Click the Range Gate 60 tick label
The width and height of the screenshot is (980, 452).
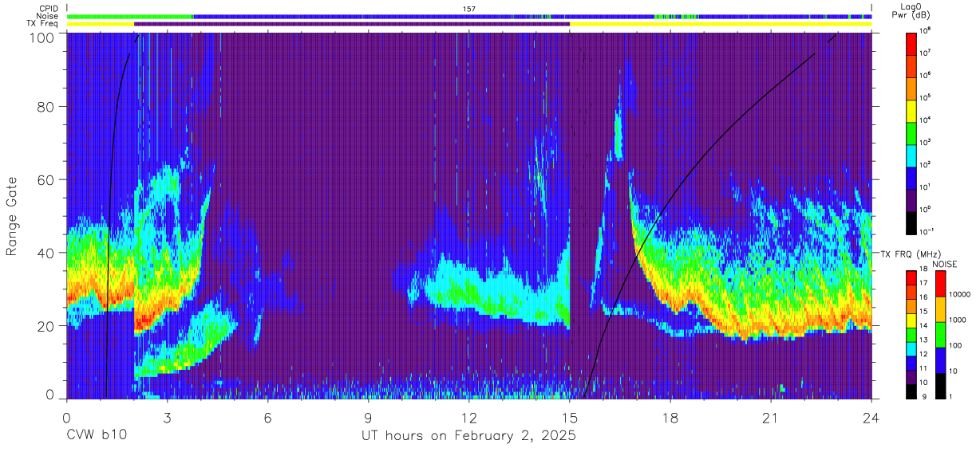45,180
